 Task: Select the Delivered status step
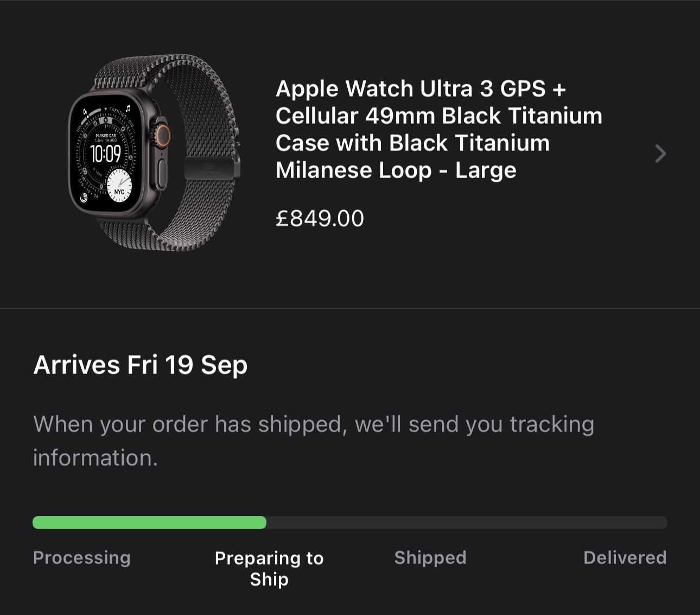(x=625, y=557)
